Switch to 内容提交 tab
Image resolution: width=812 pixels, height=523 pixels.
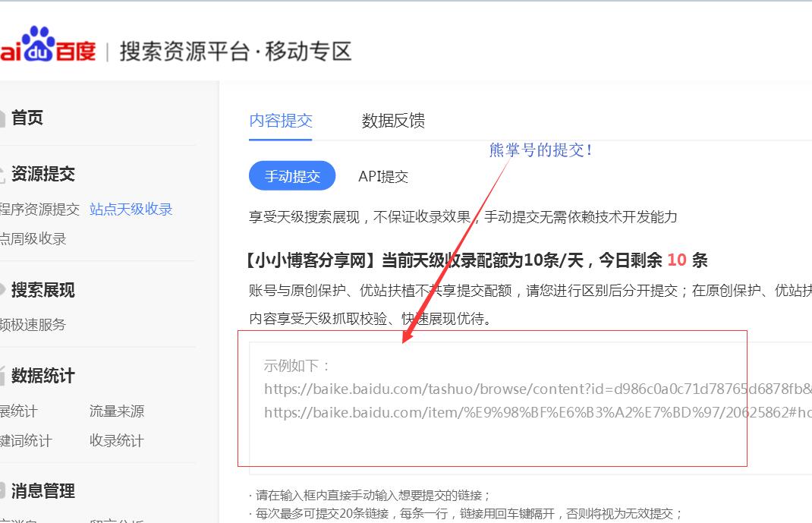coord(281,121)
